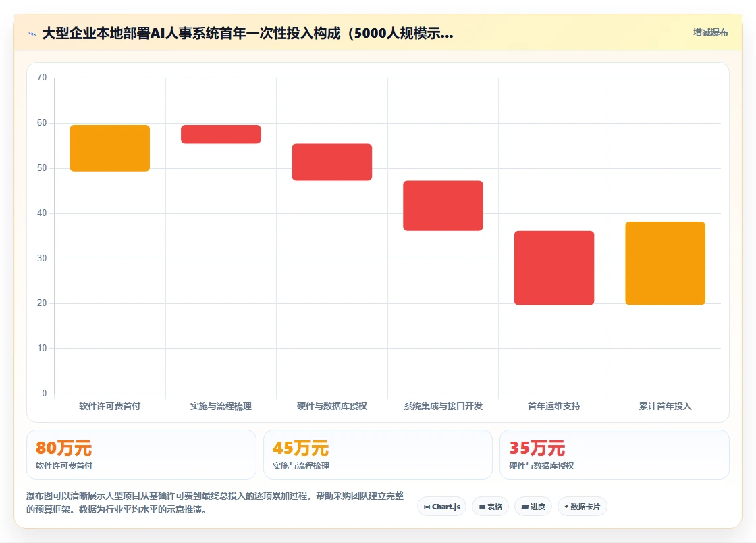756x543 pixels.
Task: Click the lightning icon beside the chart title
Action: click(32, 34)
